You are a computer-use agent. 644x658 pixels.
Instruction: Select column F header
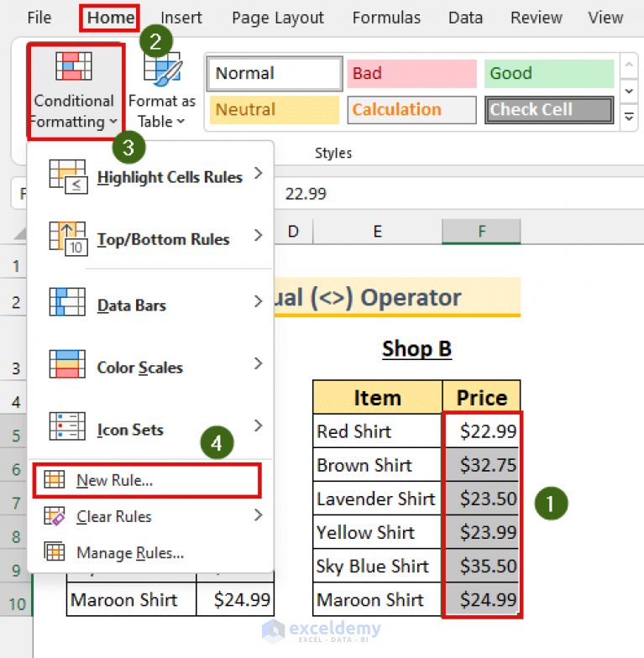[481, 231]
